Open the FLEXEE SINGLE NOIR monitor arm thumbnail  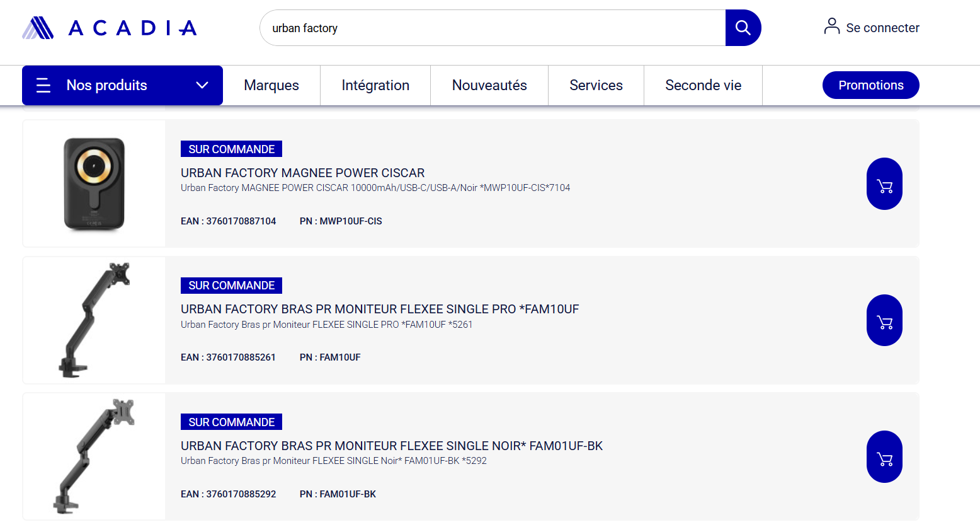click(94, 456)
